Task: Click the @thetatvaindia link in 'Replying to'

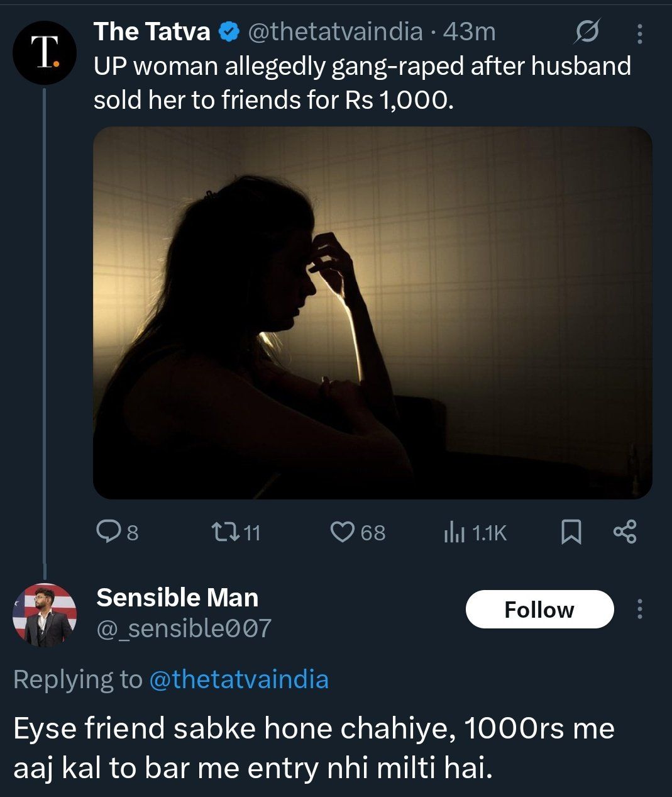Action: point(239,679)
